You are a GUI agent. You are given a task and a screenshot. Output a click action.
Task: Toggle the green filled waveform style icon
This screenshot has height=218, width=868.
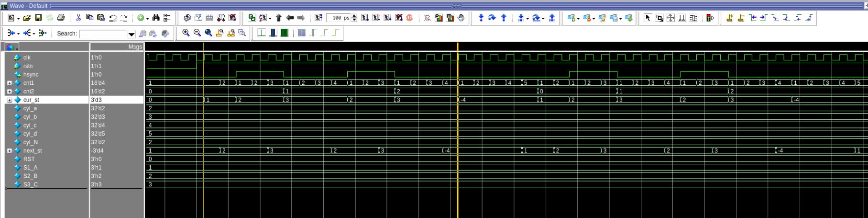(x=284, y=33)
